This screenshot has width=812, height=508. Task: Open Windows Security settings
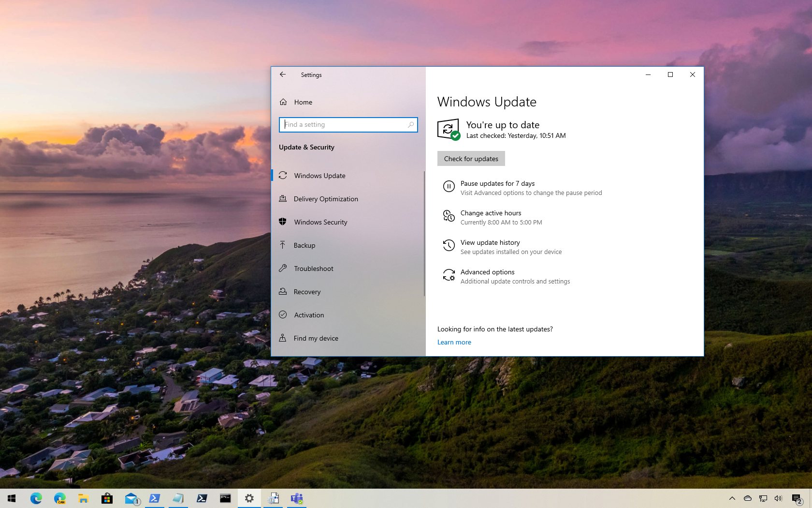[x=320, y=222]
